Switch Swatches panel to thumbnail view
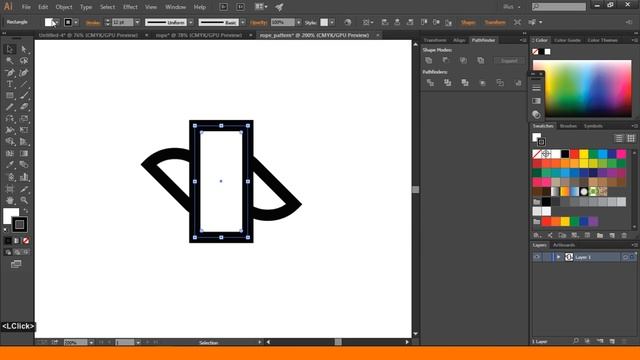The height and width of the screenshot is (360, 640). point(631,138)
